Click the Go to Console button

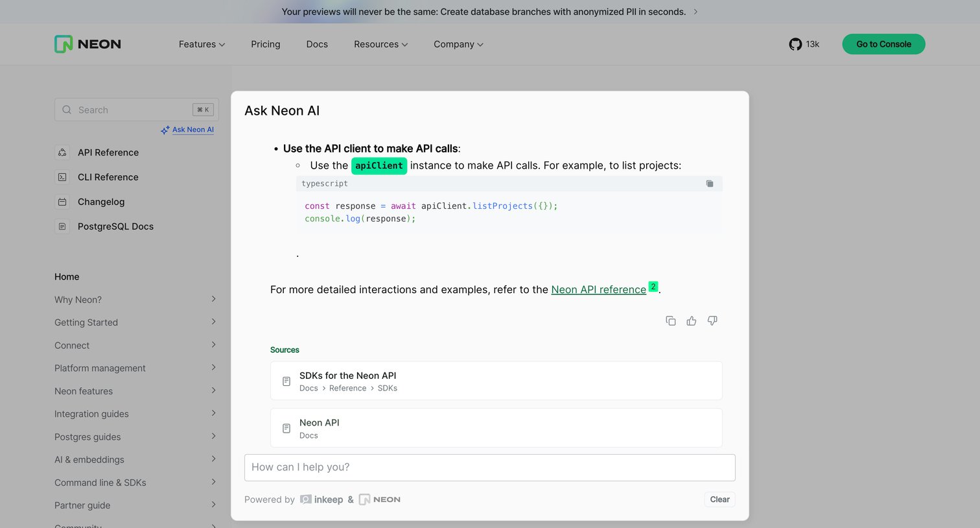pos(883,44)
